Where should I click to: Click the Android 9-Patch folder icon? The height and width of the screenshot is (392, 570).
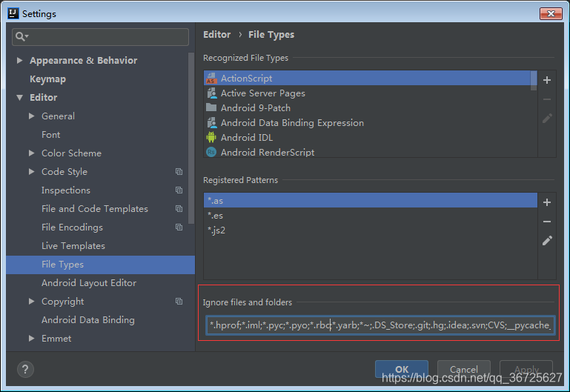tap(211, 107)
